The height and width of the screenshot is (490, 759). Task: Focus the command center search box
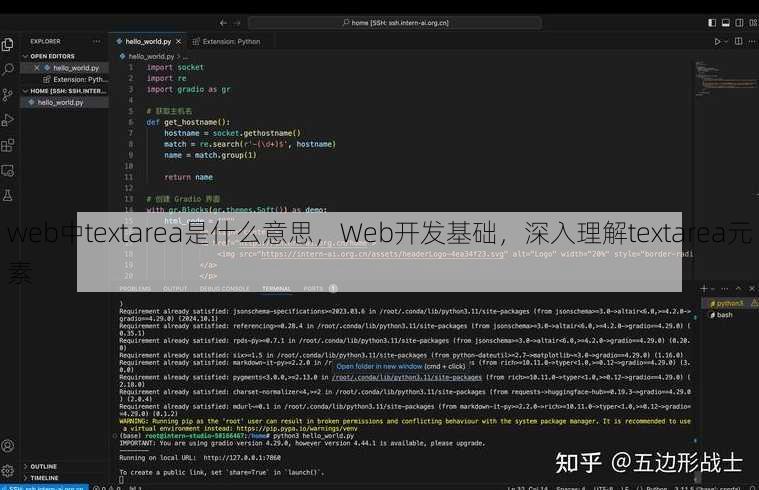395,23
